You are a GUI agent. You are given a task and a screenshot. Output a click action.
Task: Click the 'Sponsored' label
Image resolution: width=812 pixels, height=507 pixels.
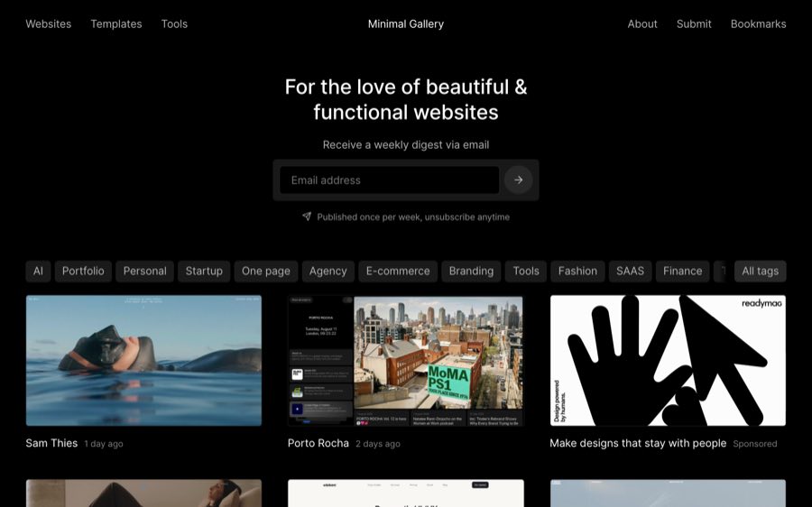click(755, 444)
